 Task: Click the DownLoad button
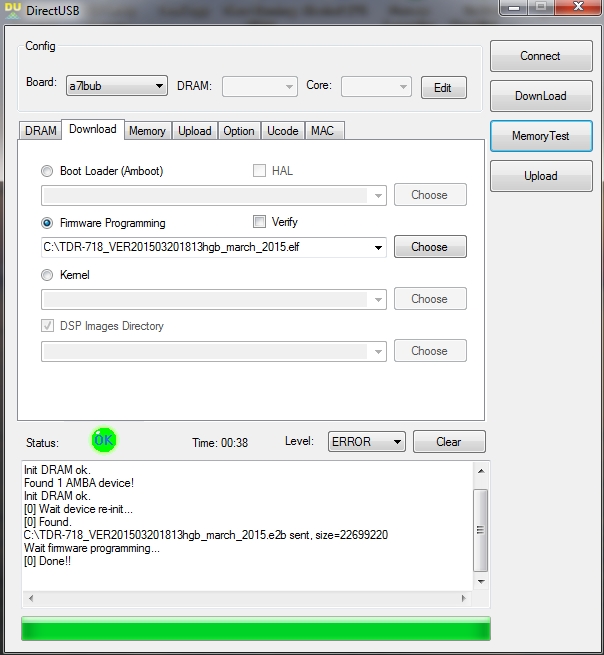coord(540,96)
